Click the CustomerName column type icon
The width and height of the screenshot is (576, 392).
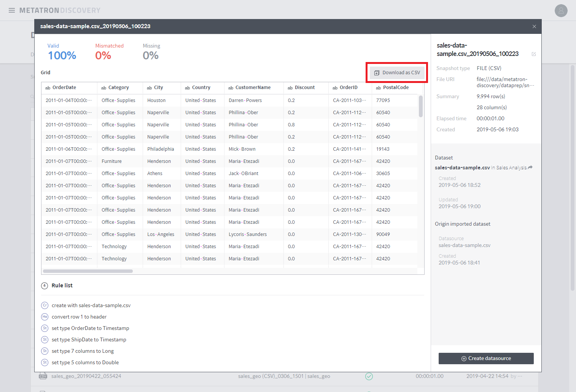click(231, 88)
